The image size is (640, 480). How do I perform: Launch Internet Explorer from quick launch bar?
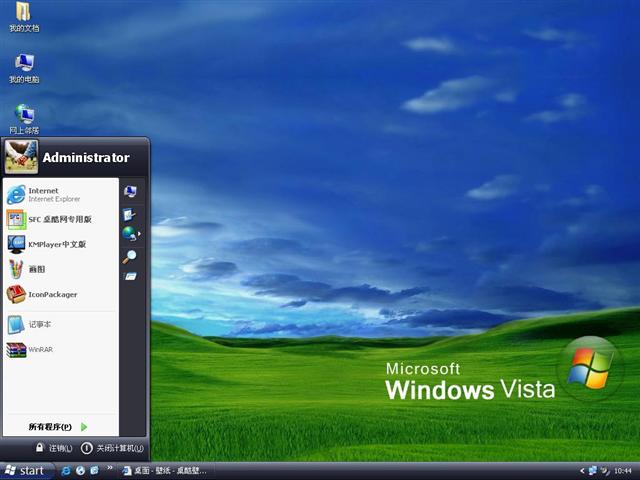point(65,471)
